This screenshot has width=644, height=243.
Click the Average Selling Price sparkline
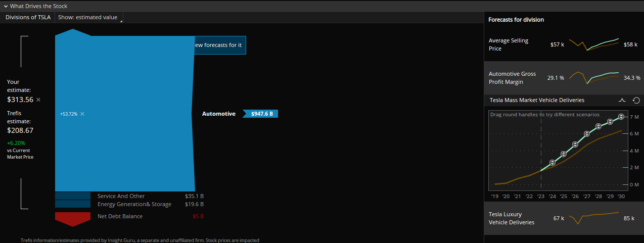(594, 44)
